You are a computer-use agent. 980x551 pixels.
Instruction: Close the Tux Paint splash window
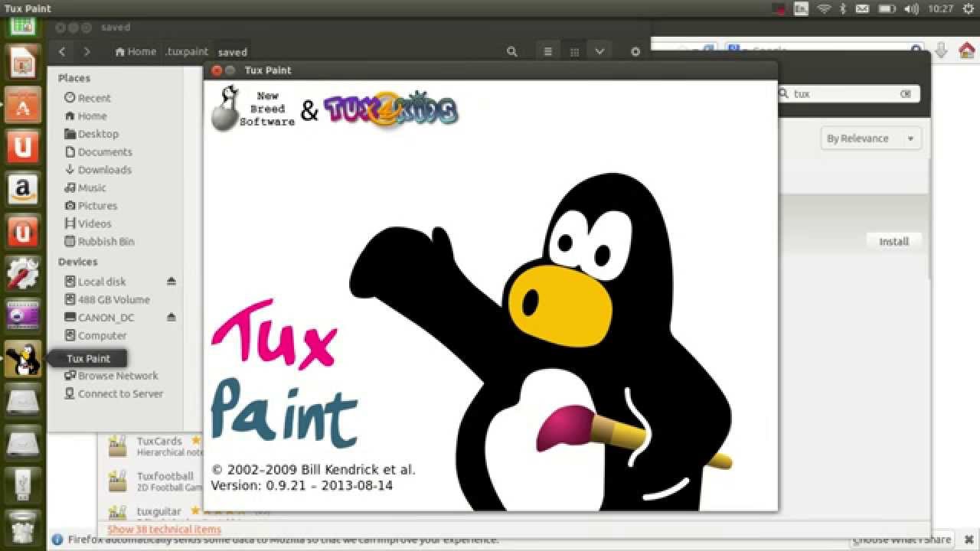(217, 70)
